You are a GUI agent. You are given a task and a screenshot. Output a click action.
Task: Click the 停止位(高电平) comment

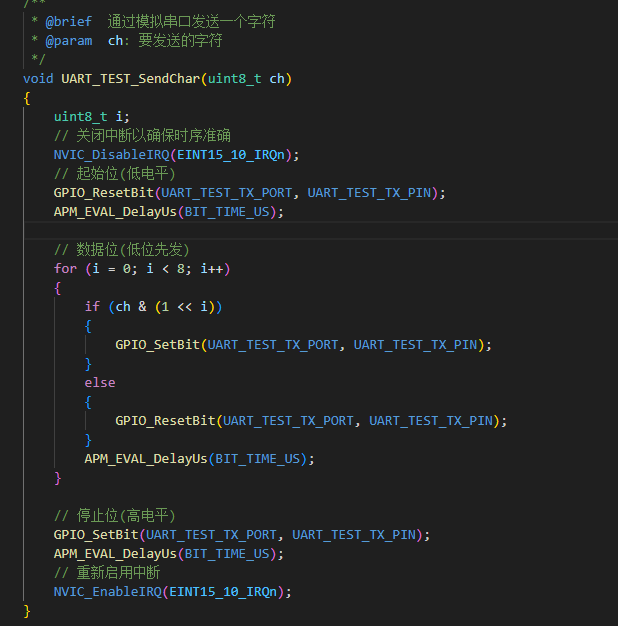(x=115, y=515)
